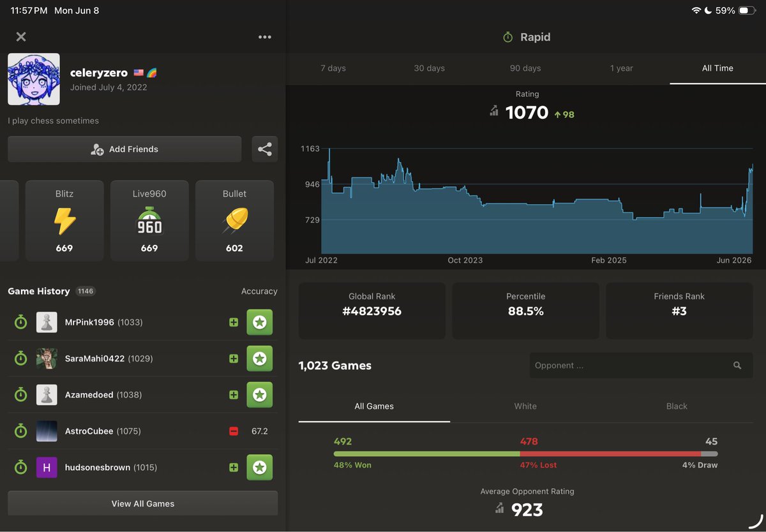Click the win plus icon for Azamedoed
Viewport: 766px width, 532px height.
tap(234, 395)
